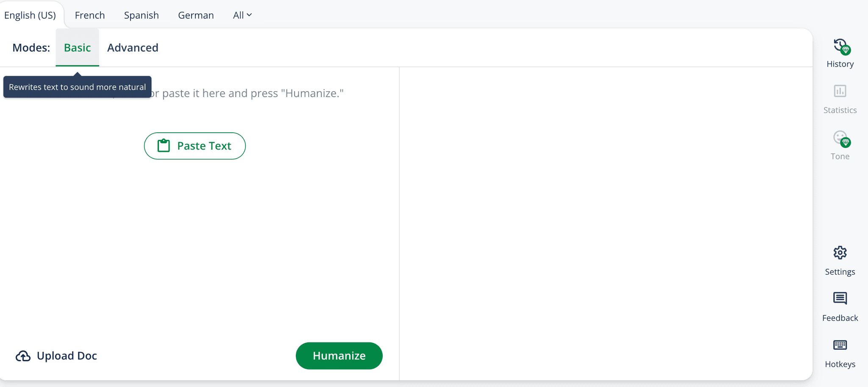The height and width of the screenshot is (387, 868).
Task: Switch to the German language tab
Action: click(195, 15)
